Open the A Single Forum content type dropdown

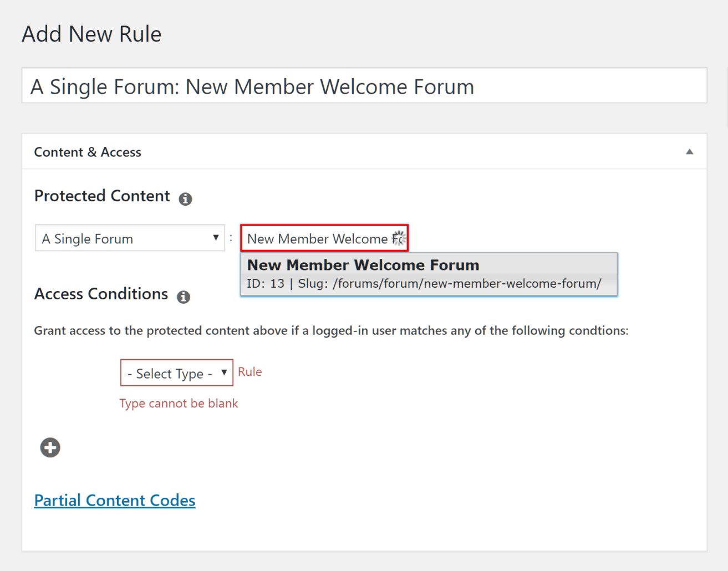(x=129, y=238)
